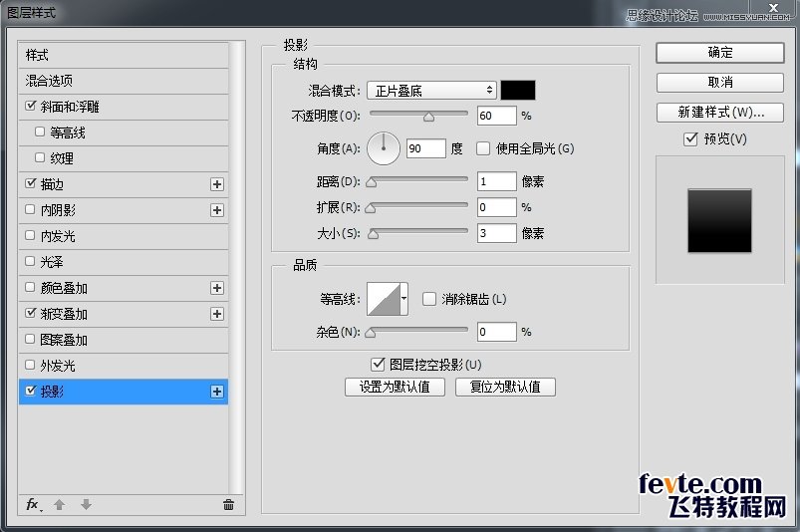Move effect up with the up arrow
The image size is (800, 532).
click(59, 504)
